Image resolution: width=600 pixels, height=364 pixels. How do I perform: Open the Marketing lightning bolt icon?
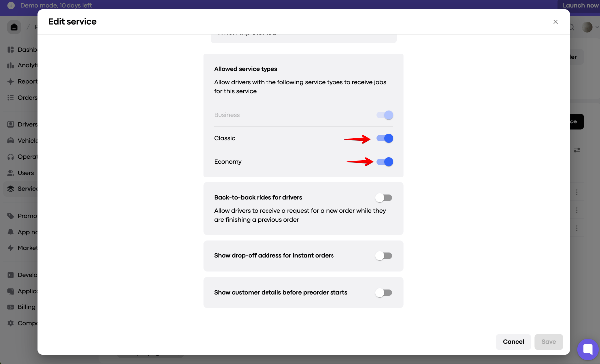tap(11, 248)
